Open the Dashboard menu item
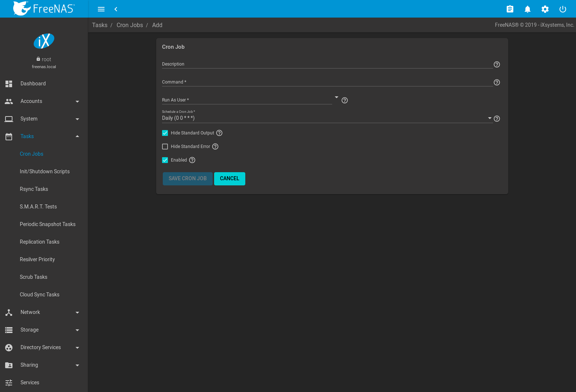 44,84
